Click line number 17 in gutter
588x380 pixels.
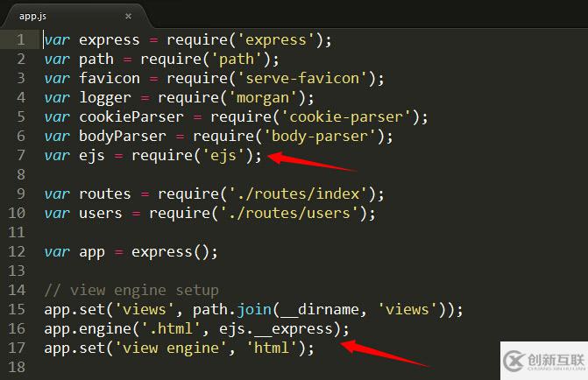(x=17, y=348)
